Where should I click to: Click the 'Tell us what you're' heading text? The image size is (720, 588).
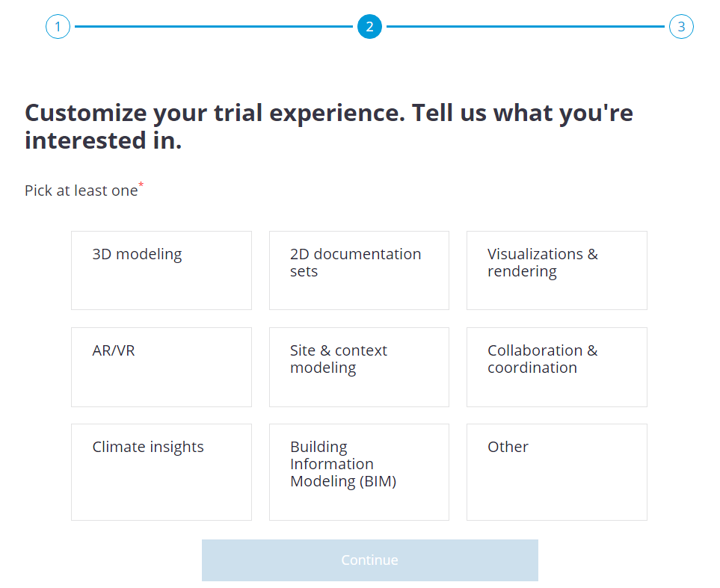tap(523, 113)
